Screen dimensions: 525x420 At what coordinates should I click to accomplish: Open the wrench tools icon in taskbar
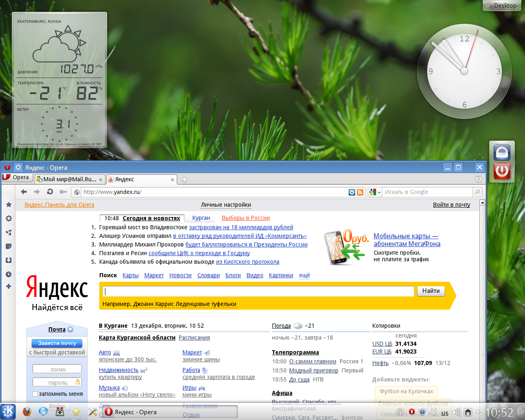93,412
